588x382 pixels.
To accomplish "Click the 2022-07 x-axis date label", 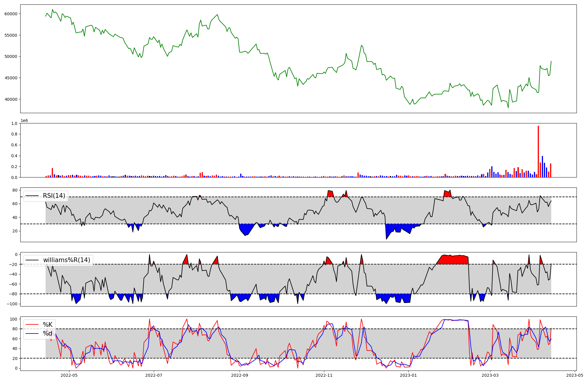I will (154, 375).
